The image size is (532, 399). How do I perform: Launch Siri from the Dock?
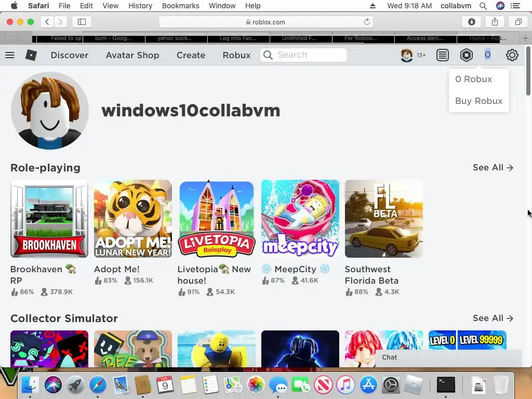tap(54, 385)
